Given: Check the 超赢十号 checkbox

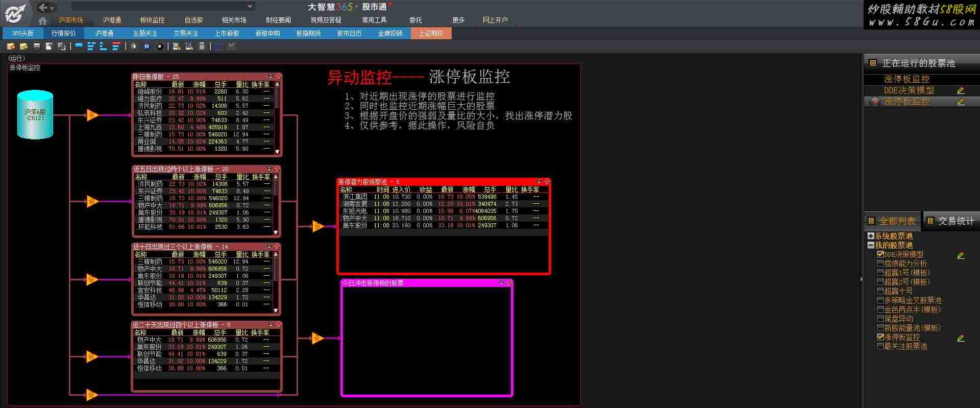Looking at the screenshot, I should pos(880,291).
